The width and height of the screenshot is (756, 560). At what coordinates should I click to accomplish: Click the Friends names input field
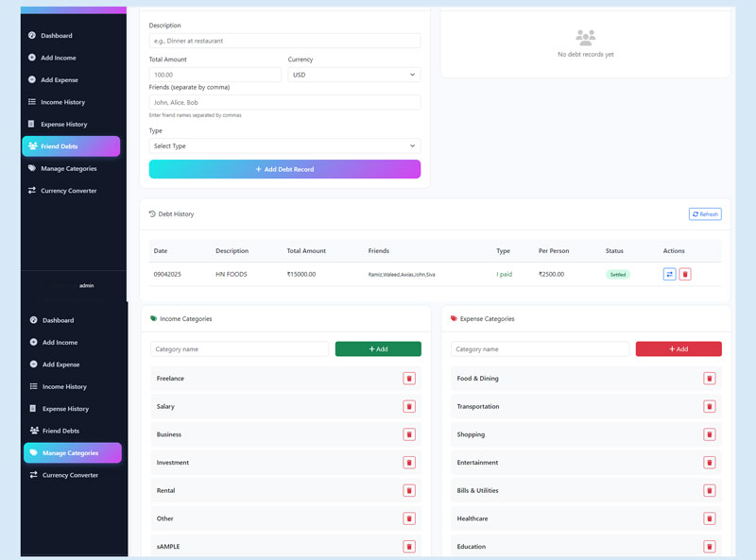284,103
